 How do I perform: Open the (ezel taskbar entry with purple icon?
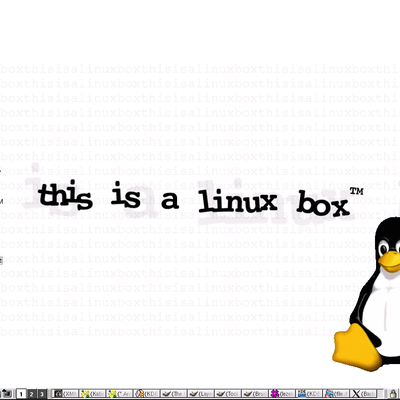pyautogui.click(x=282, y=394)
